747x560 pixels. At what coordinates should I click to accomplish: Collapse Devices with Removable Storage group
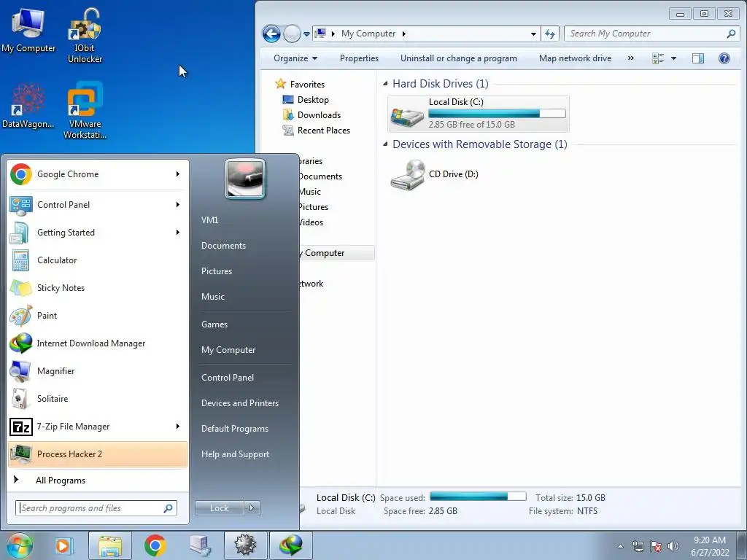pyautogui.click(x=385, y=144)
